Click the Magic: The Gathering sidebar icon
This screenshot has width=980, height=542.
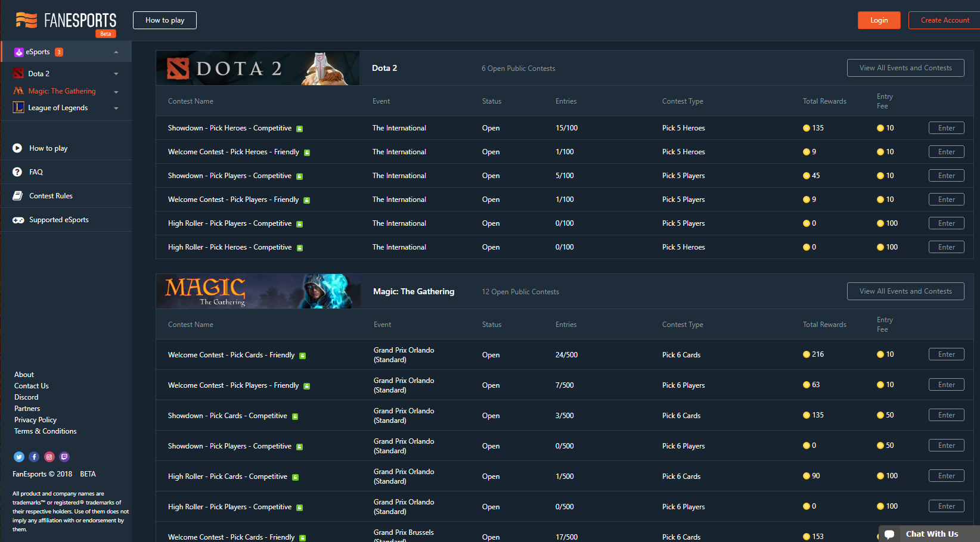pos(18,91)
